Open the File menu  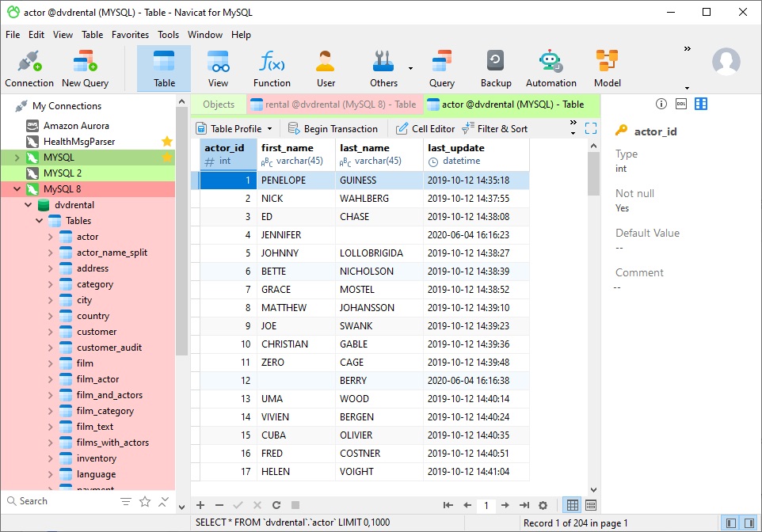(x=13, y=35)
